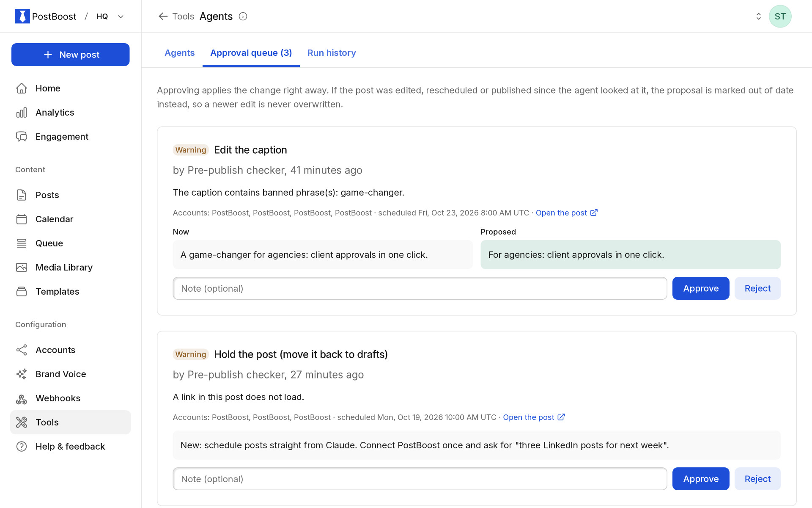Viewport: 812px width, 508px height.
Task: Click the New post button
Action: (x=71, y=55)
